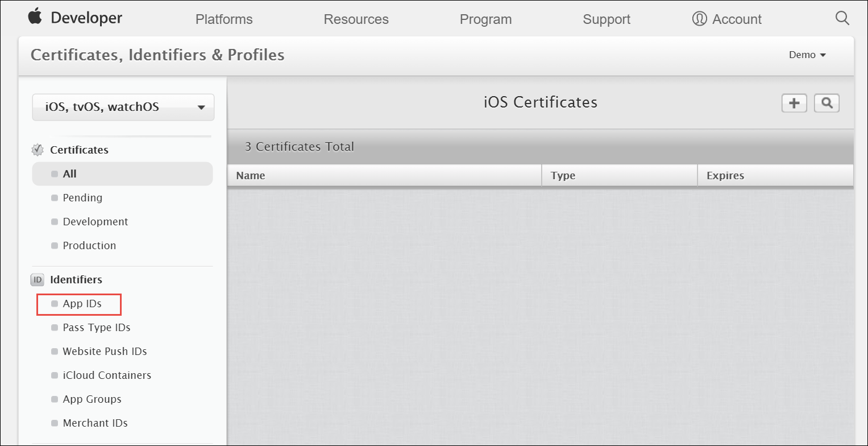Screen dimensions: 868x446
Task: Open the Program menu item
Action: pos(485,19)
